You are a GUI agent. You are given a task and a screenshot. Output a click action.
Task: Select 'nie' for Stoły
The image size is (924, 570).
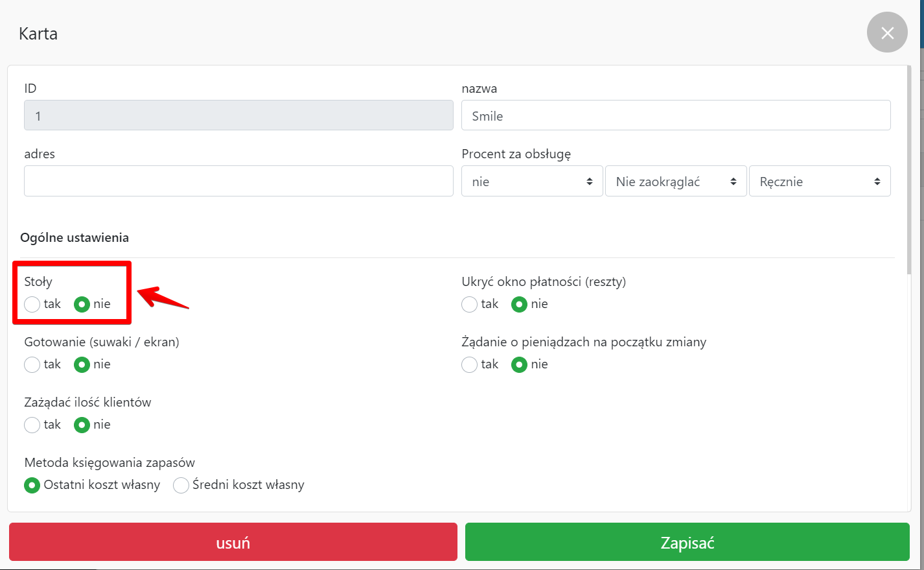tap(82, 304)
